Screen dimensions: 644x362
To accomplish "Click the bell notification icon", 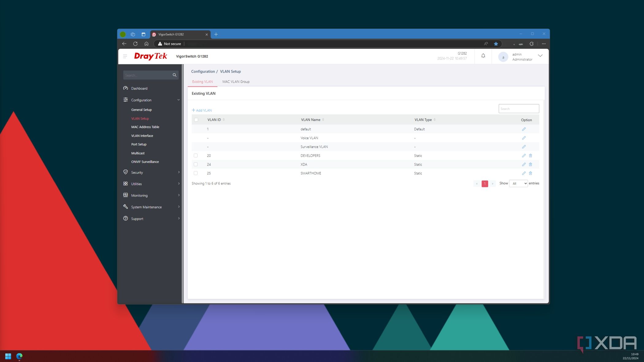I will [x=483, y=56].
